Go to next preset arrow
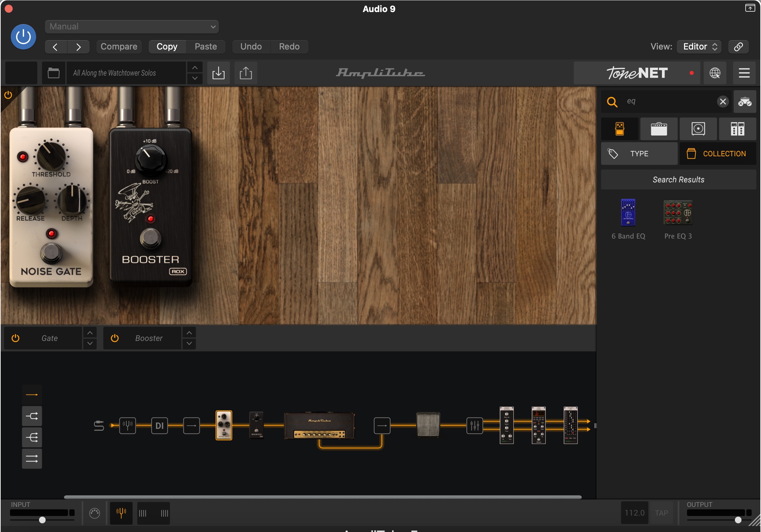The width and height of the screenshot is (761, 532). pyautogui.click(x=78, y=47)
